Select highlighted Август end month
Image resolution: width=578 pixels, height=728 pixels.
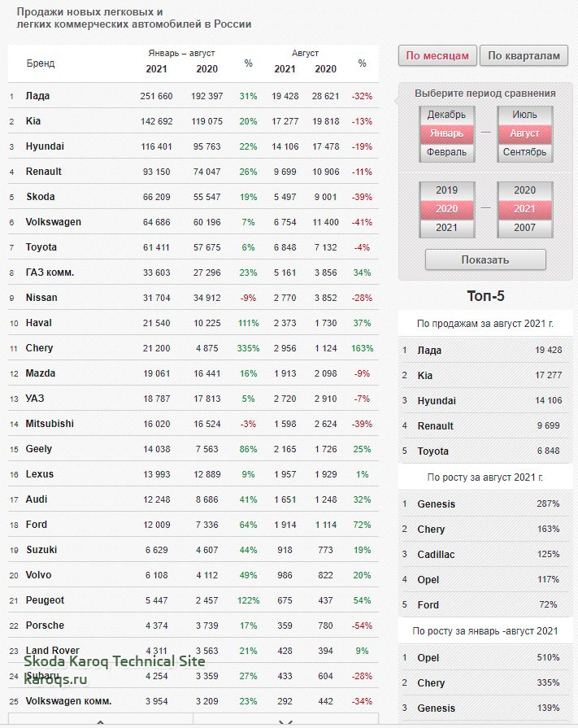524,133
